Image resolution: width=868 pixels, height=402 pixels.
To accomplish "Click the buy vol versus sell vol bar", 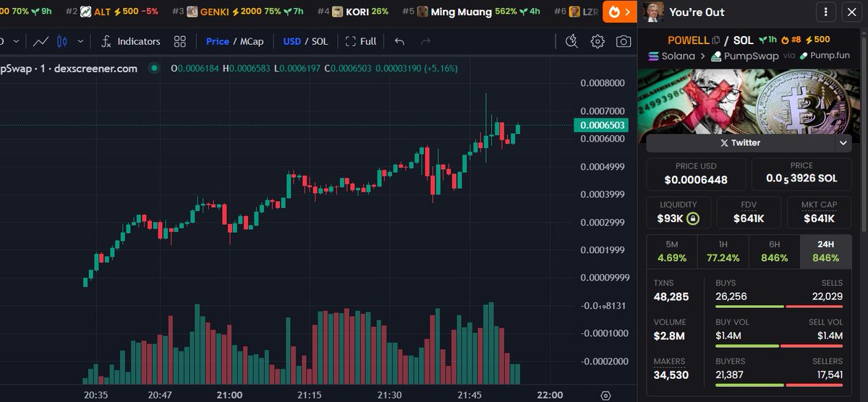I will (779, 346).
